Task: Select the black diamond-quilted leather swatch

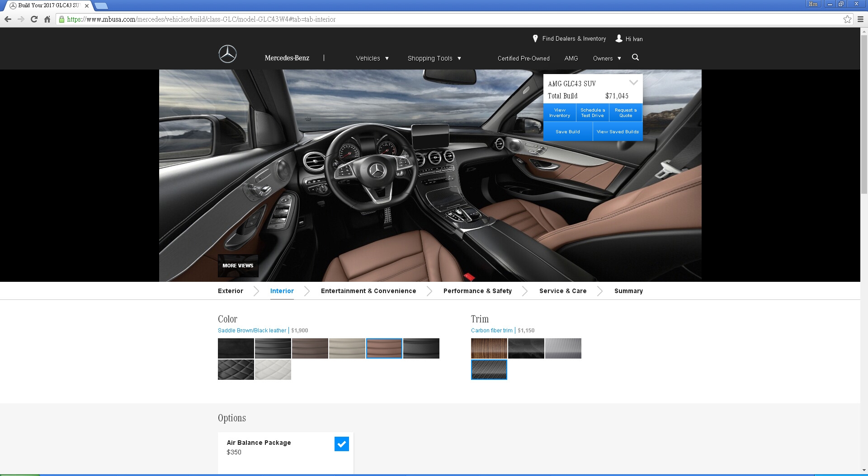Action: [x=236, y=369]
